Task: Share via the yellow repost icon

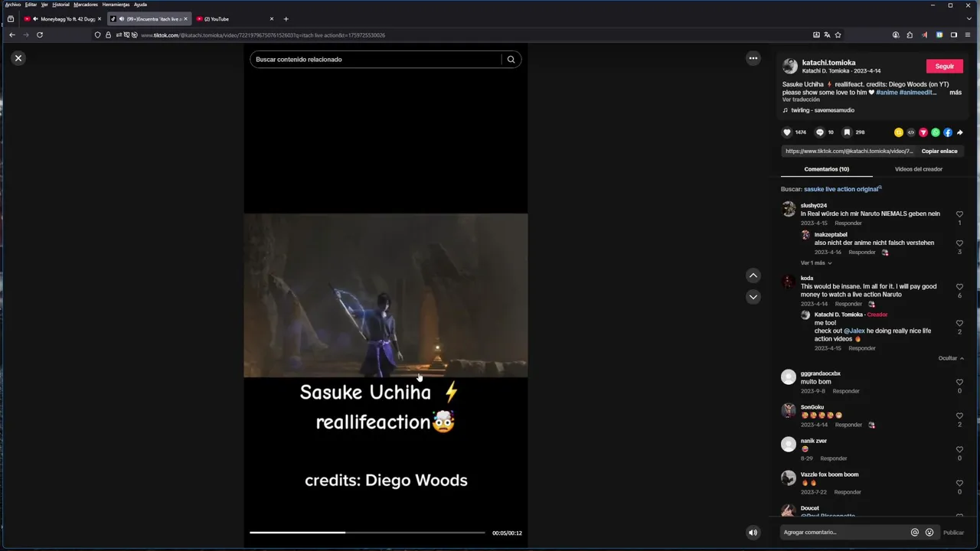Action: pos(899,132)
